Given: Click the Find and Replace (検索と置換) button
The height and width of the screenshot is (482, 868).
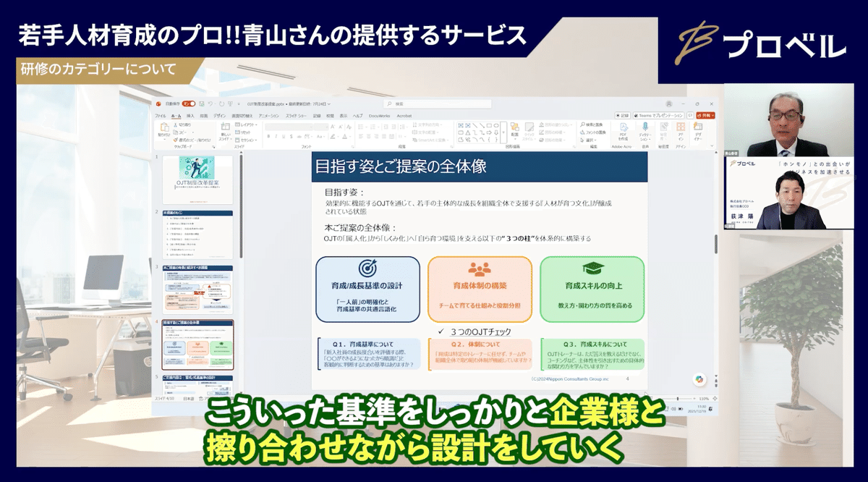Looking at the screenshot, I should [591, 124].
